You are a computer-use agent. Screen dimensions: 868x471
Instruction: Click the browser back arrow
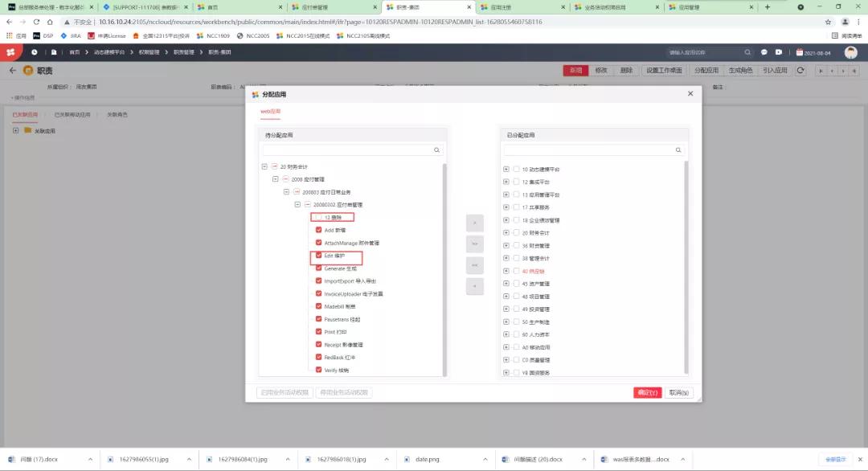pyautogui.click(x=9, y=22)
